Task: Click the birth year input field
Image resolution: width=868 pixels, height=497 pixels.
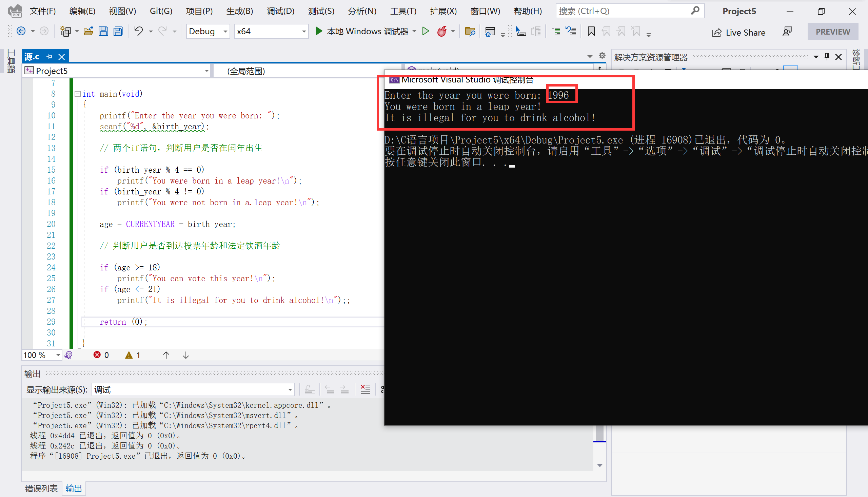Action: click(x=558, y=95)
